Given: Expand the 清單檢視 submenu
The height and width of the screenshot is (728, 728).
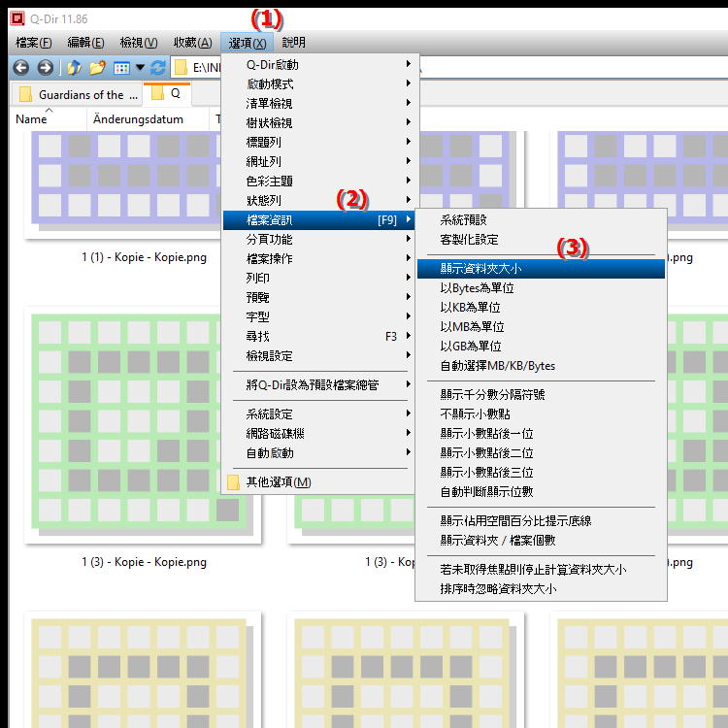Looking at the screenshot, I should [320, 104].
